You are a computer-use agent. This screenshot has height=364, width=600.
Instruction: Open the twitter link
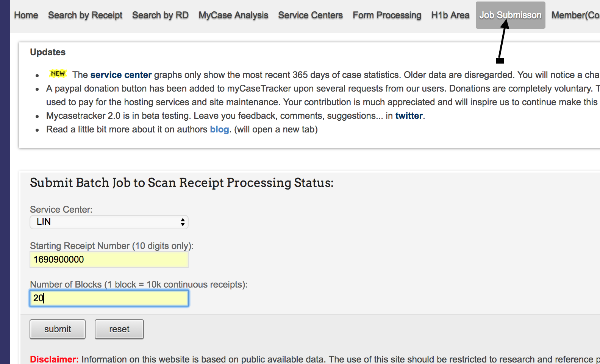409,116
